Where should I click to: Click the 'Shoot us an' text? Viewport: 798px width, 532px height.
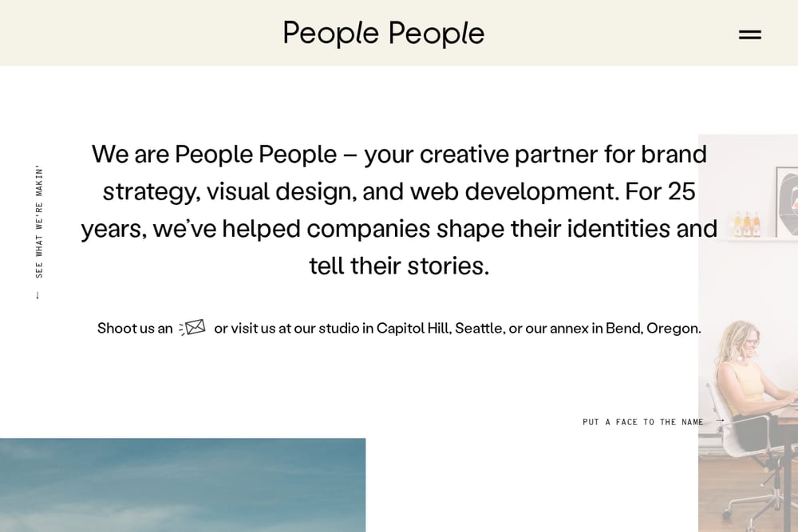click(x=135, y=328)
